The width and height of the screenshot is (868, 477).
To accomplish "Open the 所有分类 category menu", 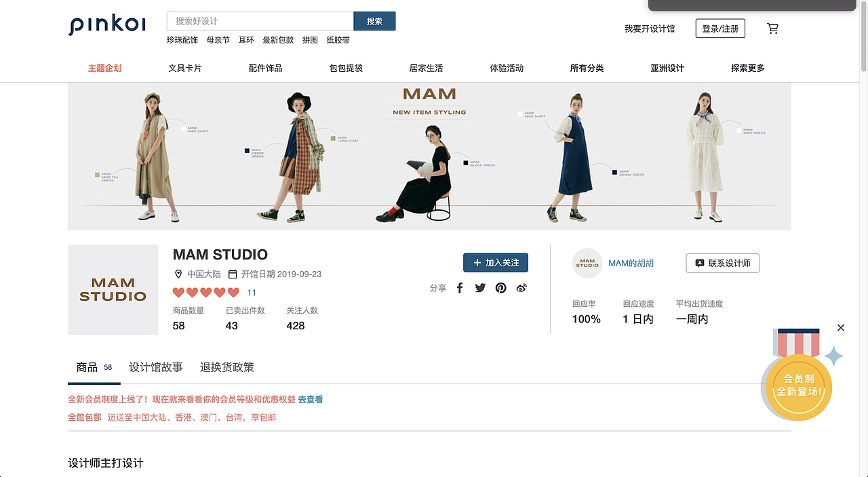I will pos(587,68).
